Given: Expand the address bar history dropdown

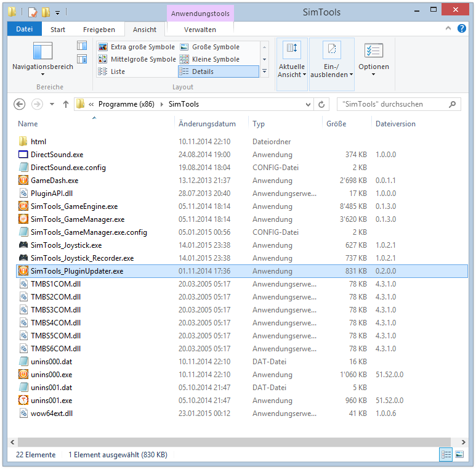Looking at the screenshot, I should 308,105.
